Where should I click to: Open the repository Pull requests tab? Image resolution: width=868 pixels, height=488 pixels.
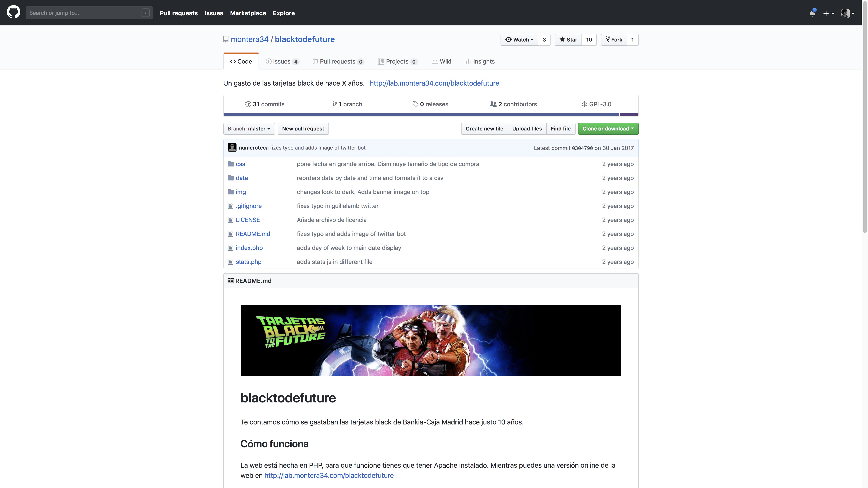339,61
